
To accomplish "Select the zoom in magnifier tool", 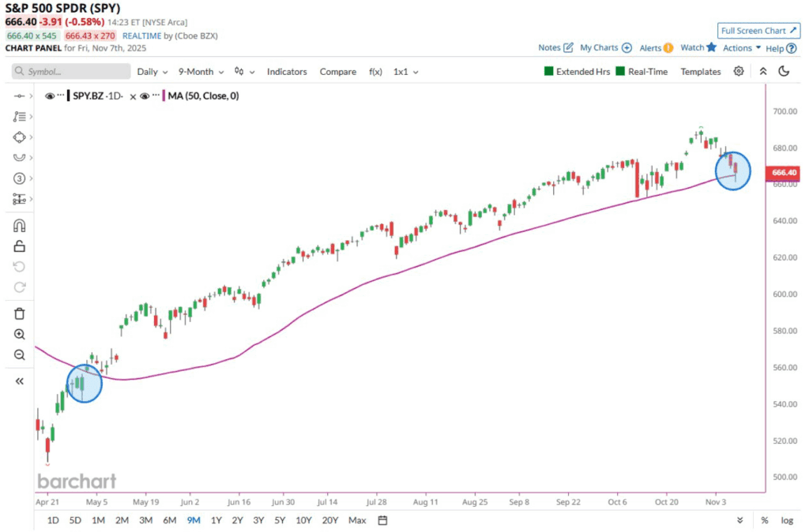I will tap(20, 334).
